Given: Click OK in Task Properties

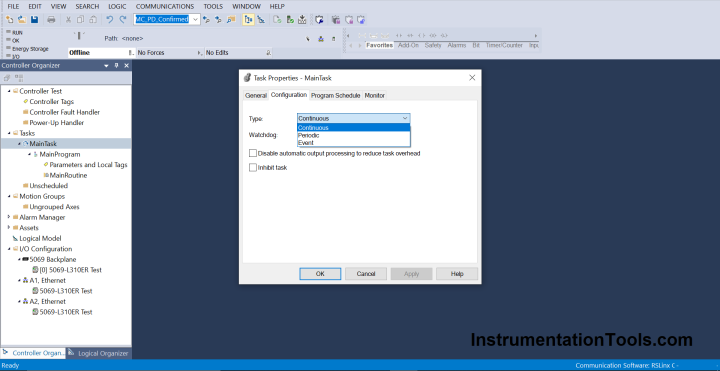Looking at the screenshot, I should click(320, 274).
